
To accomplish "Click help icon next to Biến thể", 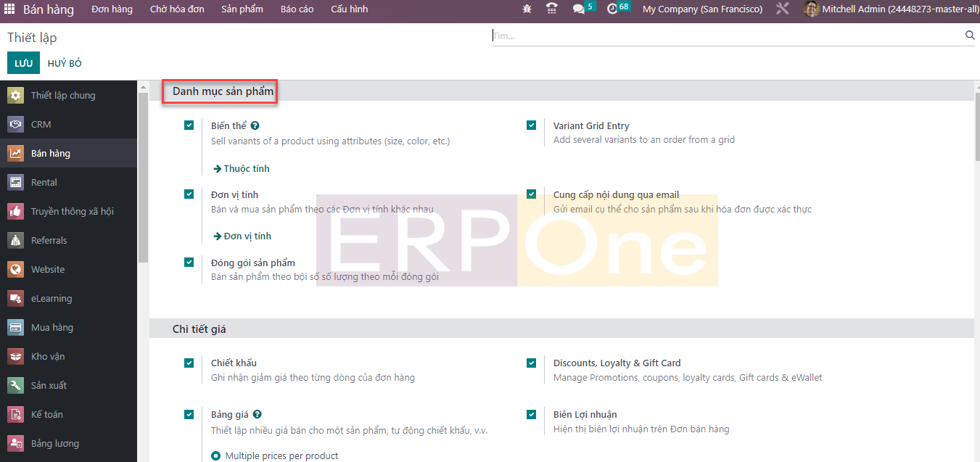I will (255, 126).
